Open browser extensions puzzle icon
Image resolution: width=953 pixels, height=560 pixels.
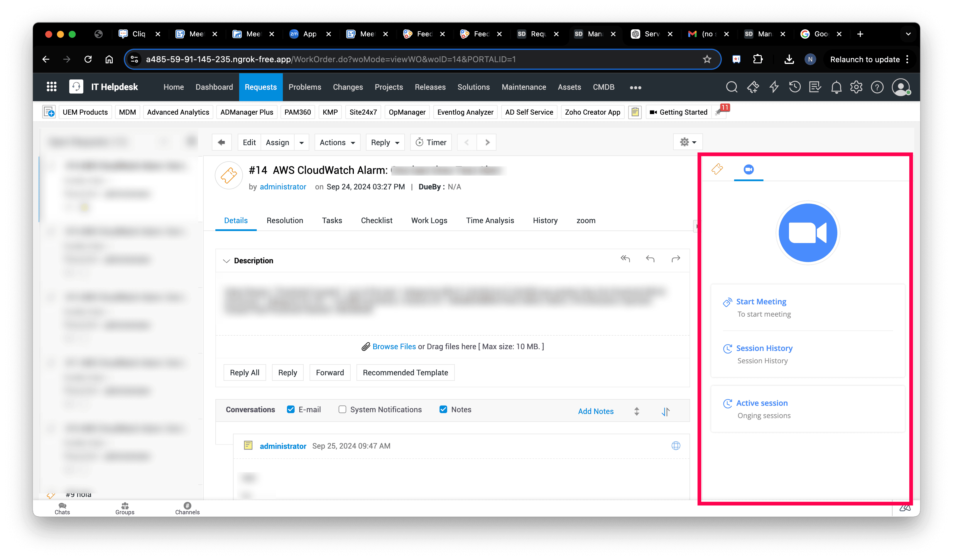[x=758, y=59]
